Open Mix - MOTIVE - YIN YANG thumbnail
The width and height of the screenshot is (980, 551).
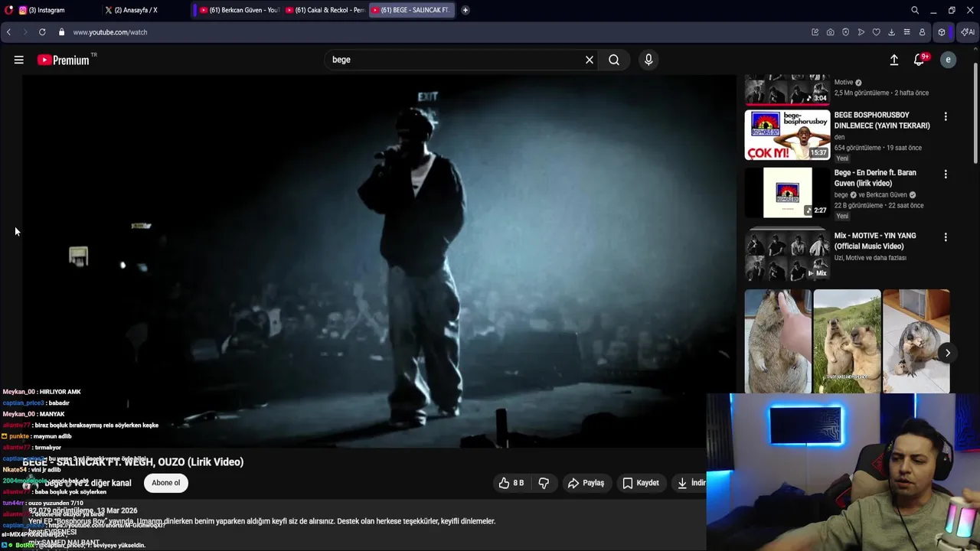click(x=787, y=255)
